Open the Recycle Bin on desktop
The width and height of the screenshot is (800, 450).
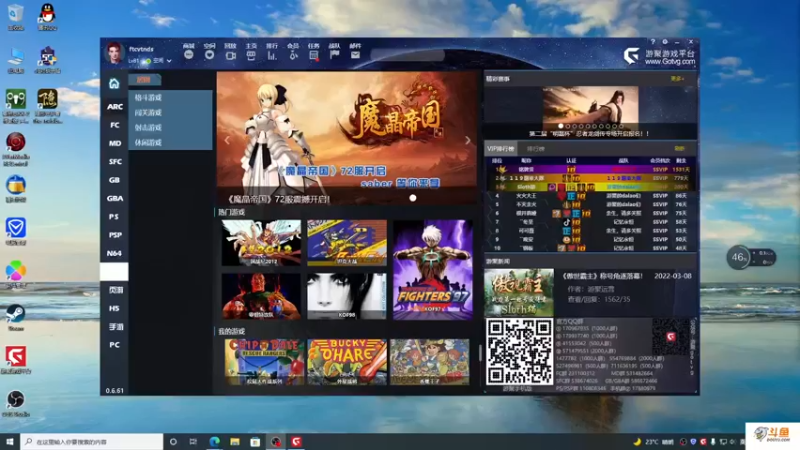(16, 16)
